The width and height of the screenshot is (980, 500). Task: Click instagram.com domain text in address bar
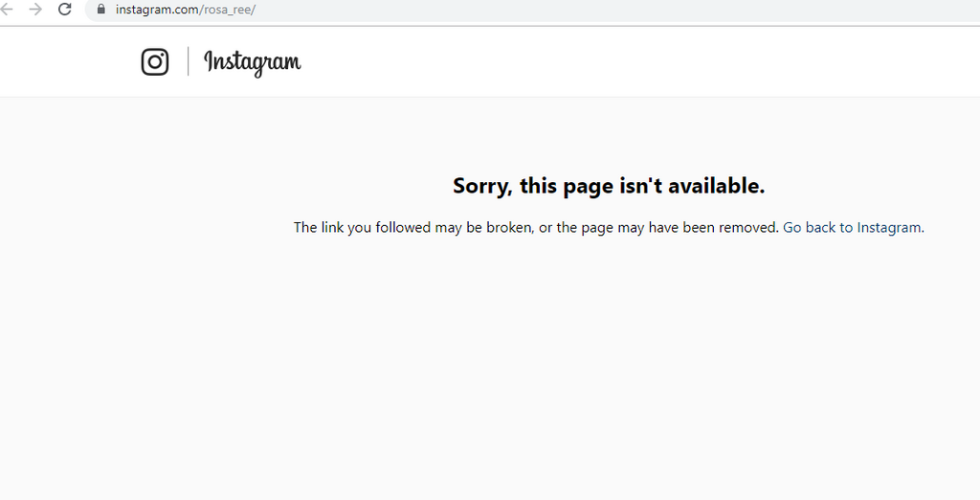(x=157, y=10)
